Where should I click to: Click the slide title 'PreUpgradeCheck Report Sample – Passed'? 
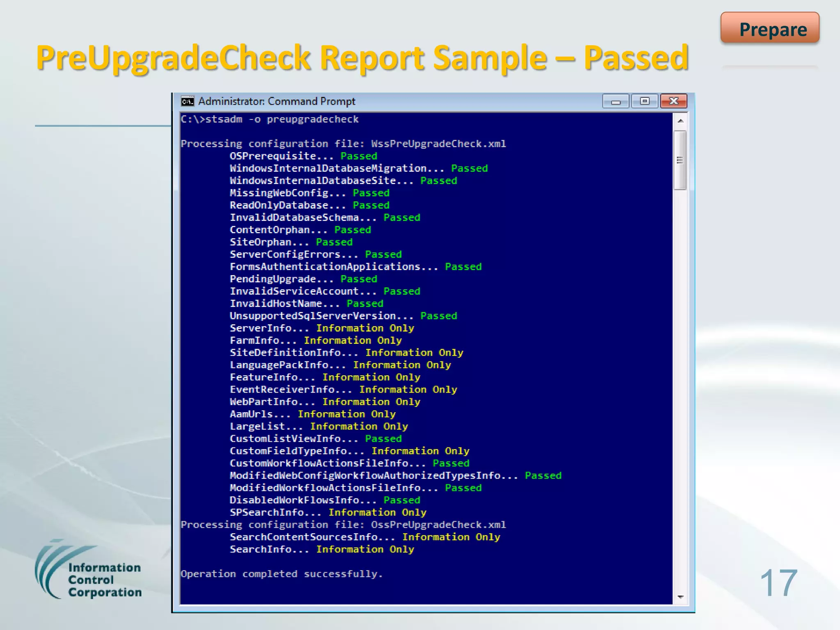coord(363,58)
